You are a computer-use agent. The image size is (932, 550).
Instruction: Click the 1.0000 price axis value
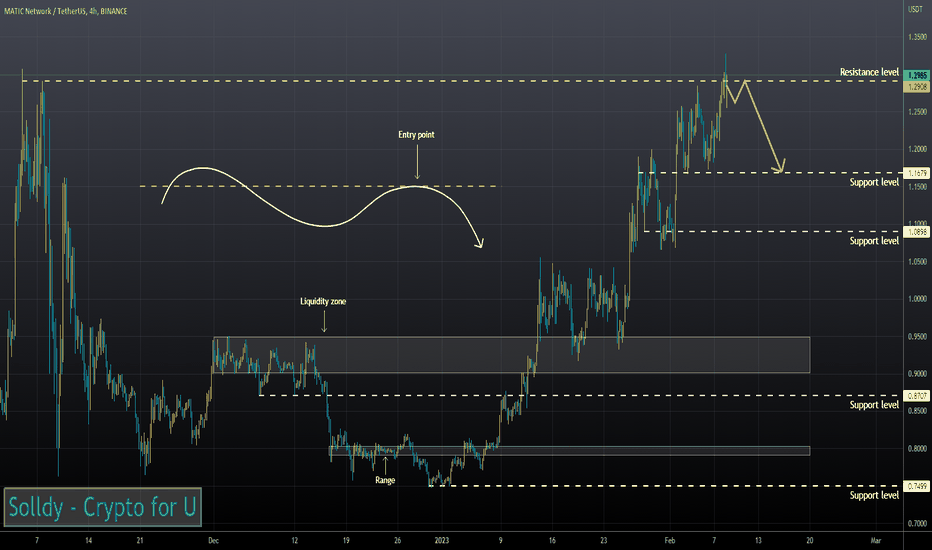point(917,299)
